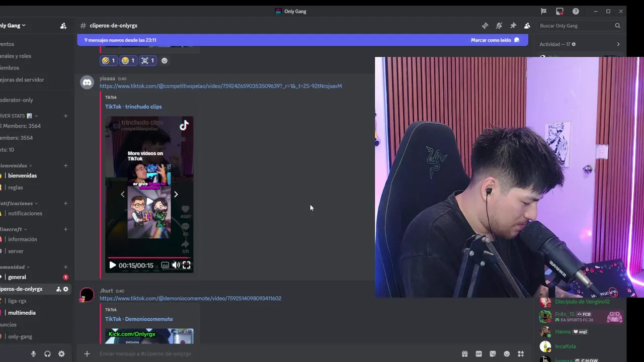Open yiaaaa's default Discord avatar
The height and width of the screenshot is (362, 644).
tap(87, 82)
